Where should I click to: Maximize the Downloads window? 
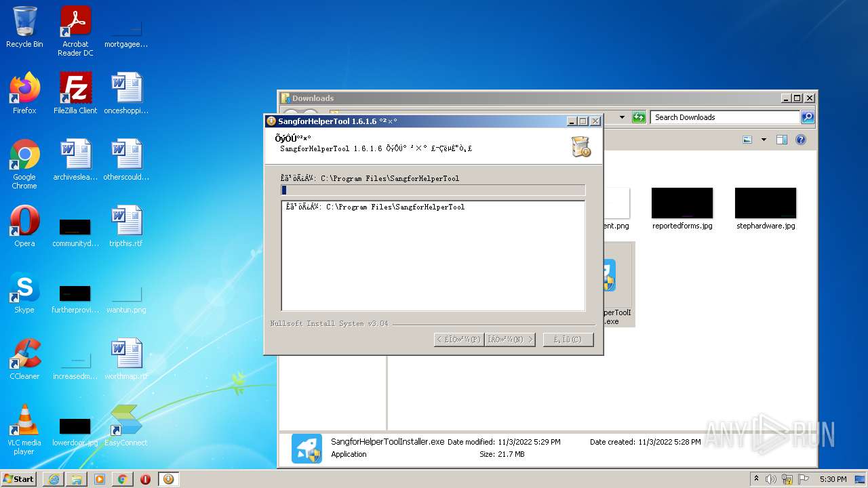[x=797, y=98]
